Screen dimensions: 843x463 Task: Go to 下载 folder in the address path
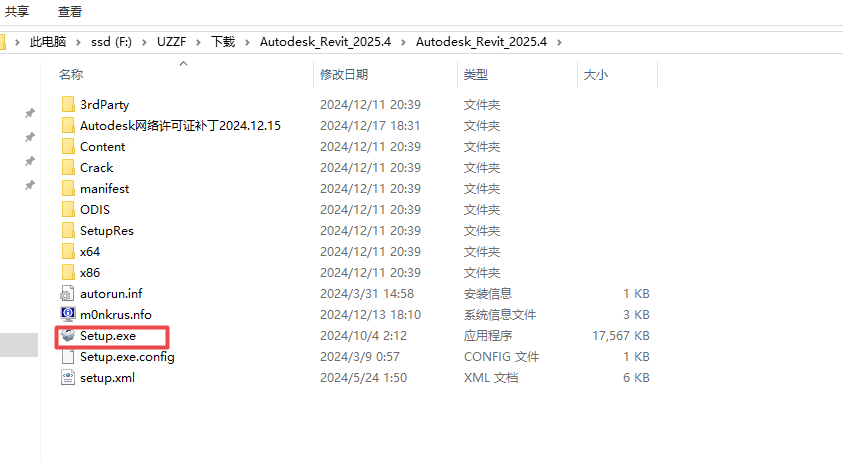[222, 42]
